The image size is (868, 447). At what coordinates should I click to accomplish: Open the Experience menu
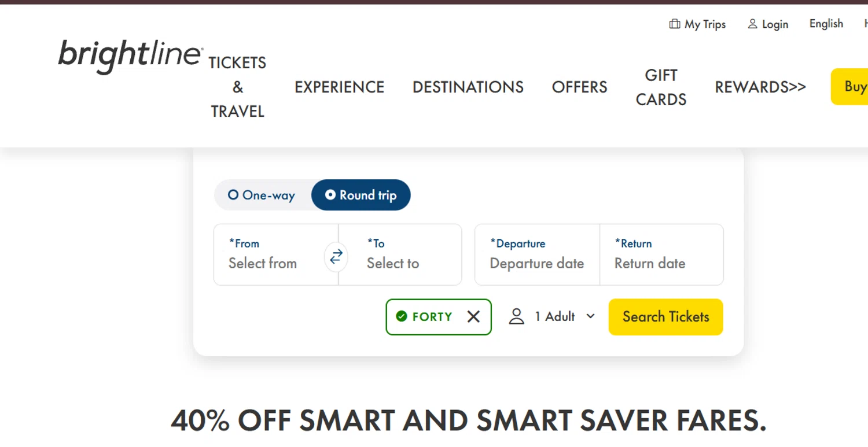pos(339,87)
